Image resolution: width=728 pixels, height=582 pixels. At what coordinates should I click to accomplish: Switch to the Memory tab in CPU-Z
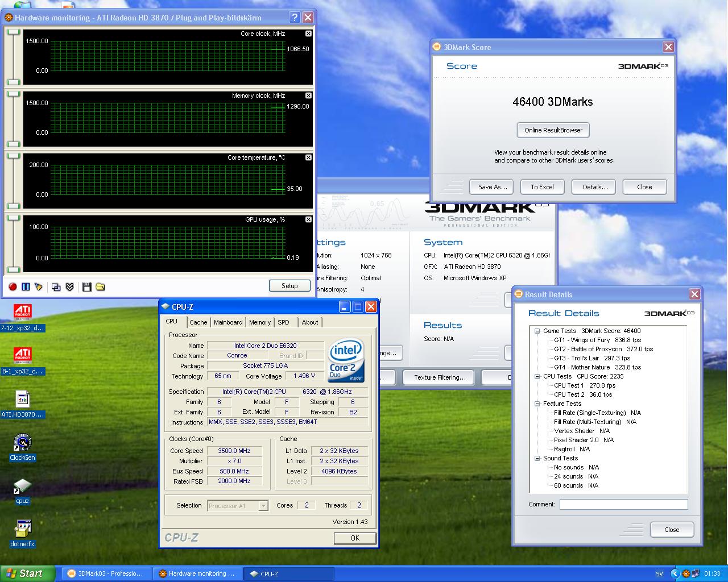point(260,322)
